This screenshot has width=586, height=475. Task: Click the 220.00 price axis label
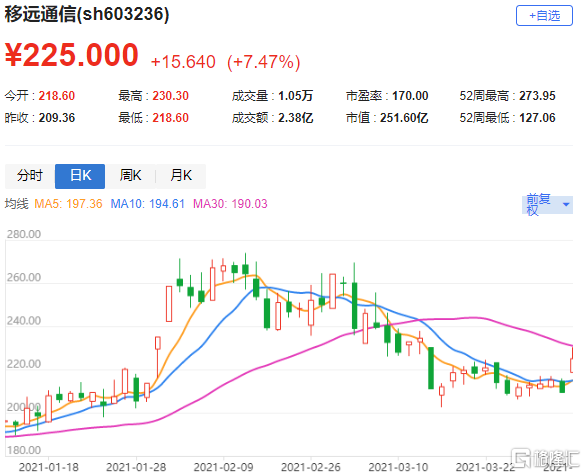(x=24, y=364)
